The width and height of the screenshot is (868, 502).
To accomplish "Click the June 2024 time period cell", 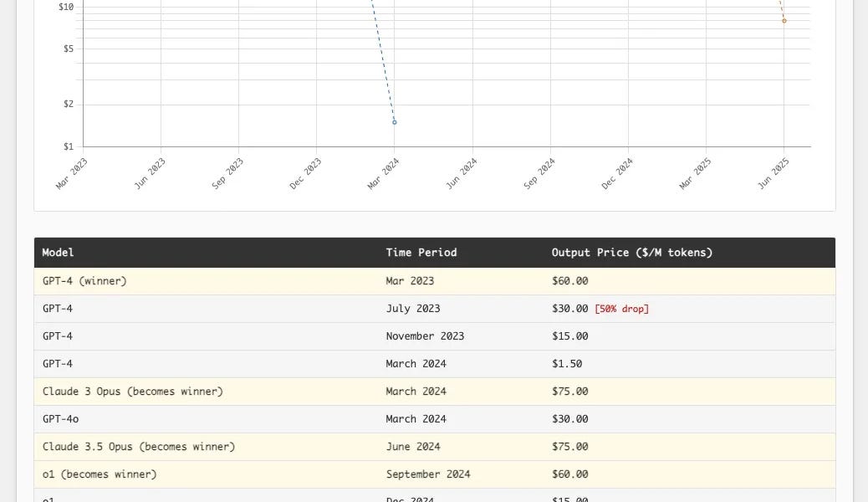I will pyautogui.click(x=413, y=447).
